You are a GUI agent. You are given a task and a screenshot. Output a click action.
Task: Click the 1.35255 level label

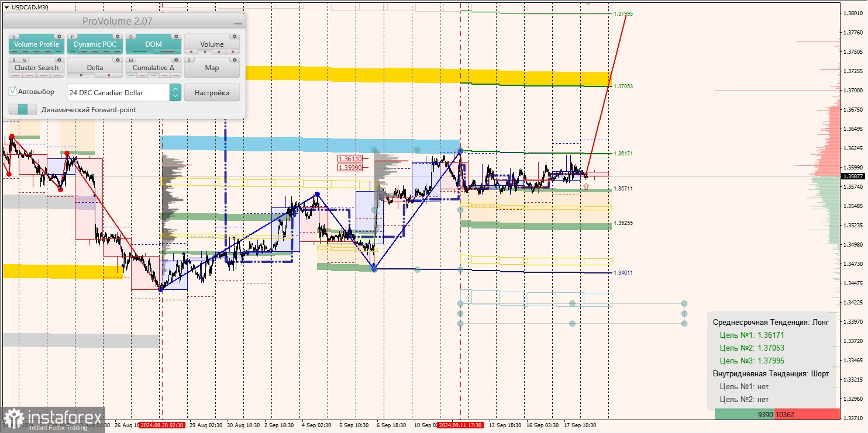[623, 223]
